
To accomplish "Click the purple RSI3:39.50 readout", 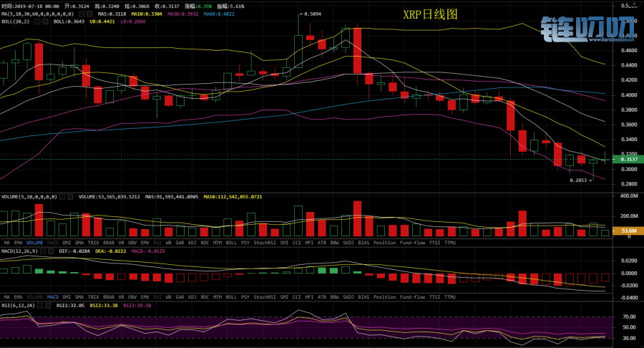I will [137, 306].
